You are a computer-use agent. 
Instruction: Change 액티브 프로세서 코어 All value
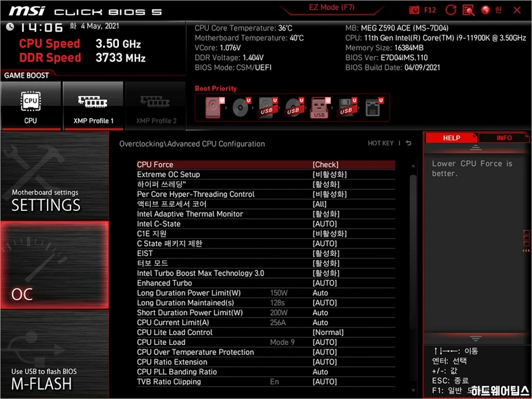click(320, 204)
